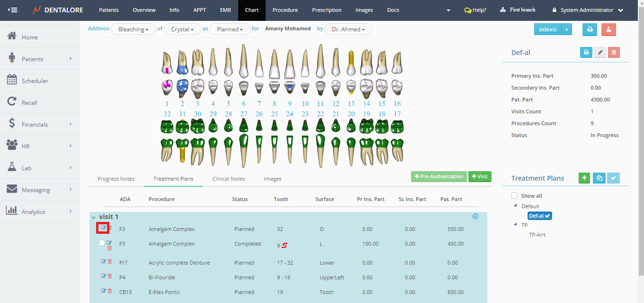Check the Show all checkbox
The width and height of the screenshot is (644, 303).
click(515, 196)
